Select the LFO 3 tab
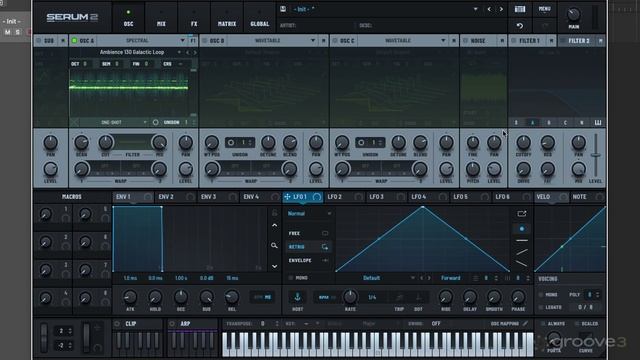 386,197
